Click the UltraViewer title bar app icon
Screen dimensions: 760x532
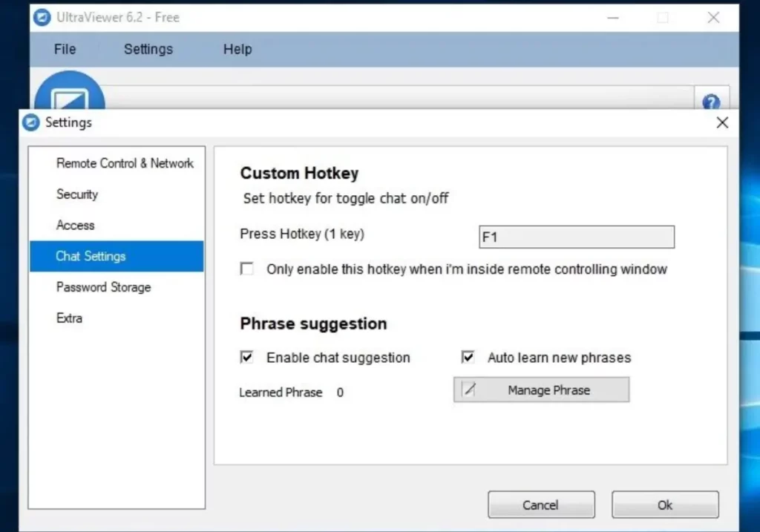[42, 18]
